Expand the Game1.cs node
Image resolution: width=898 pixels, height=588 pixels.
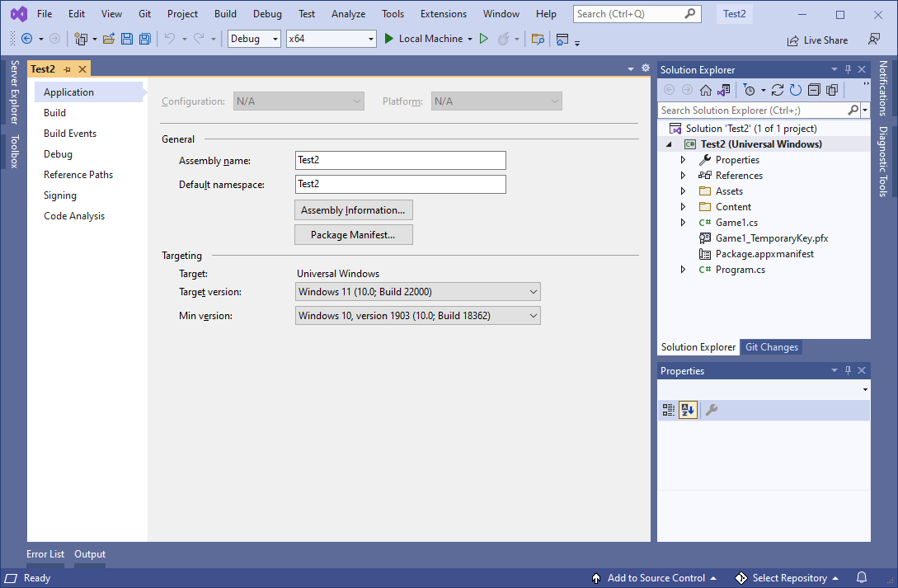tap(683, 222)
